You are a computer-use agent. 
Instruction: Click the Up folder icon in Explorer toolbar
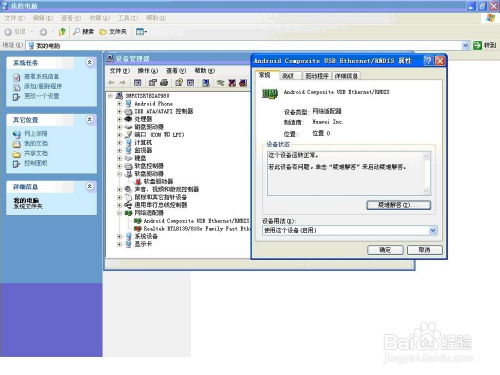click(62, 32)
